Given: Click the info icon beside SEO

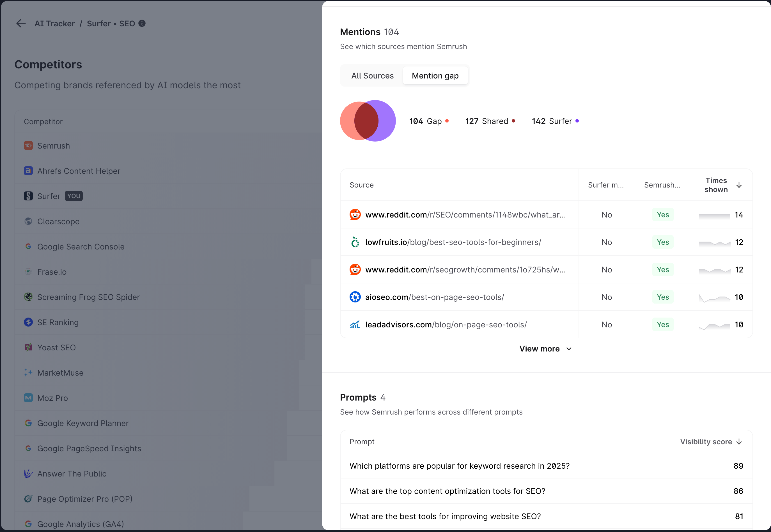Looking at the screenshot, I should tap(142, 23).
